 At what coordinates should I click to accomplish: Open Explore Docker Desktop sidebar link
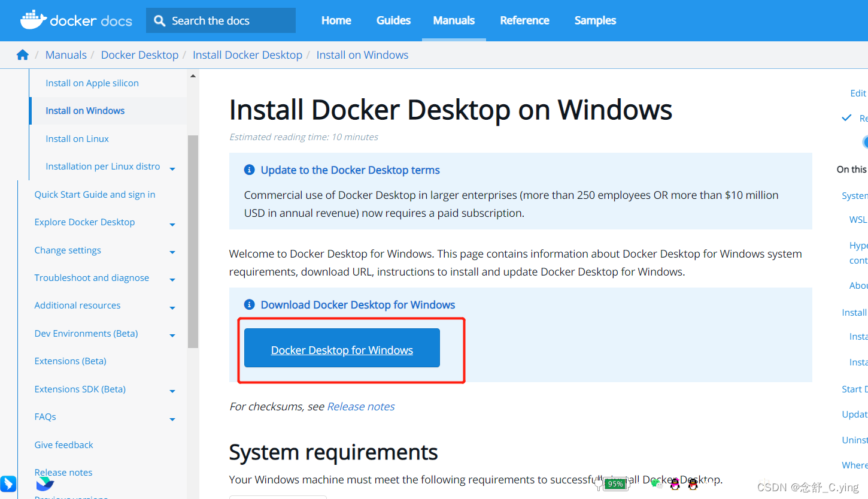point(84,222)
